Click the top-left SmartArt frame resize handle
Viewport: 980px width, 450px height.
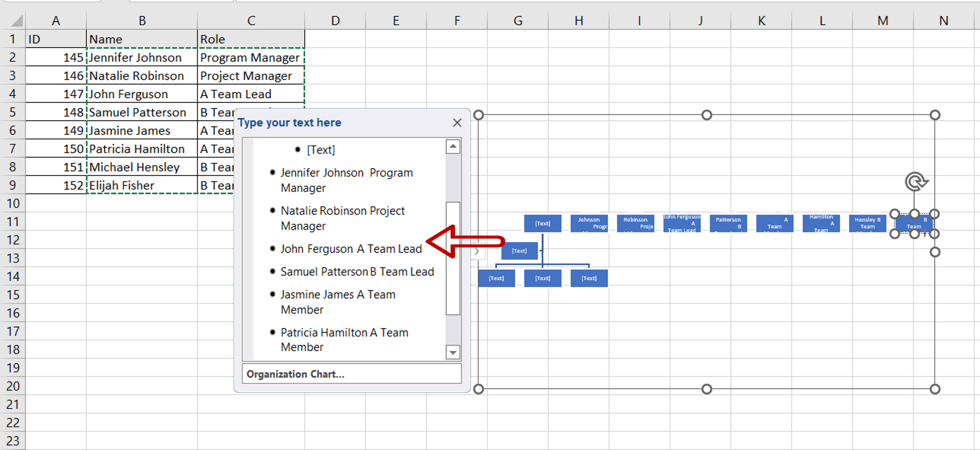point(479,115)
